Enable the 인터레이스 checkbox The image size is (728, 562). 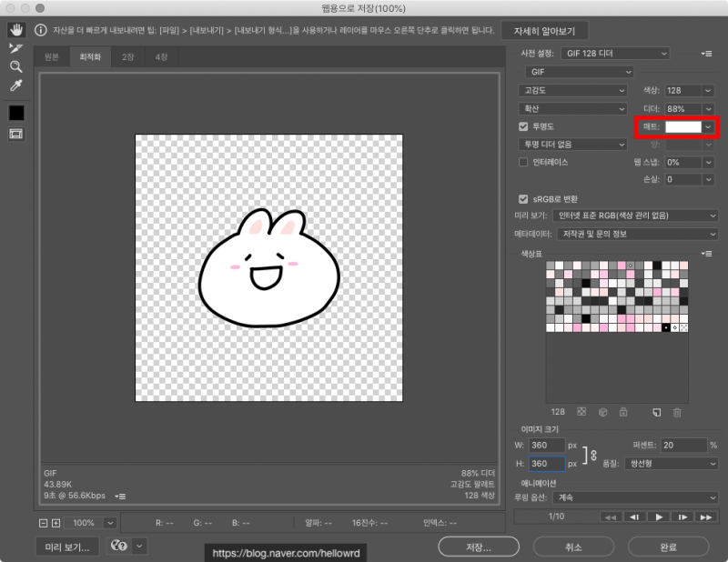coord(523,162)
